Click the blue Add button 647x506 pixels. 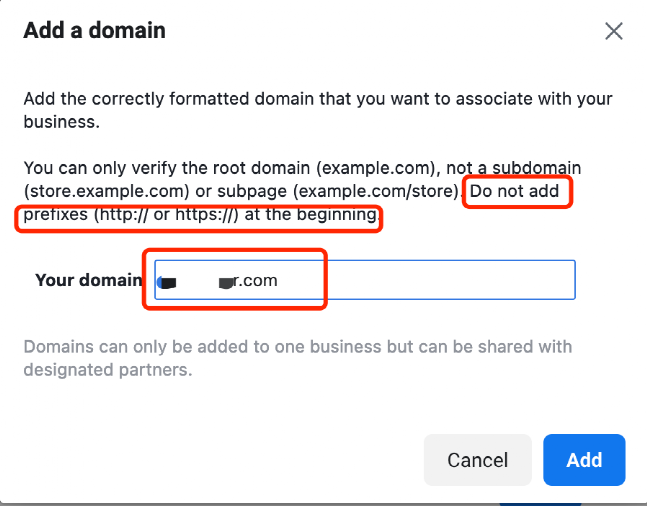584,460
